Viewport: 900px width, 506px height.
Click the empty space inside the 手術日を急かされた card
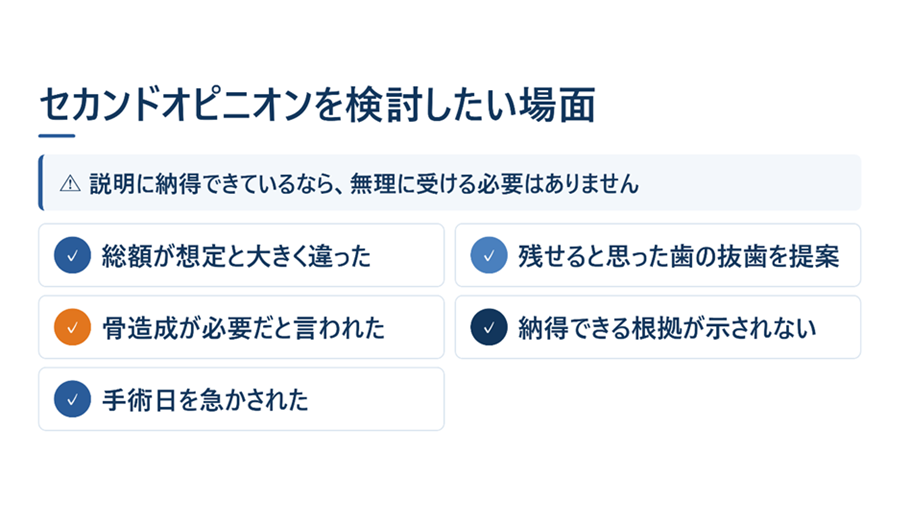376,399
